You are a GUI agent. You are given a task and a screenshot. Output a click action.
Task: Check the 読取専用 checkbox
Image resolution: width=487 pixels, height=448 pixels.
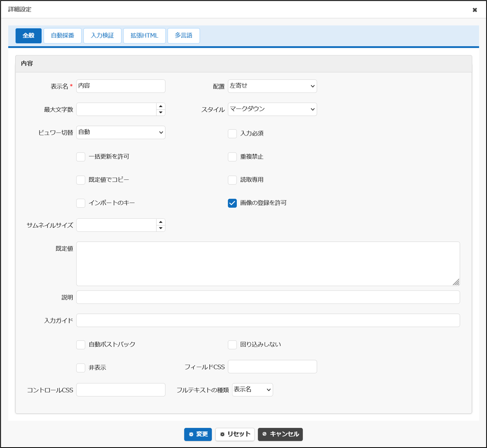[232, 180]
